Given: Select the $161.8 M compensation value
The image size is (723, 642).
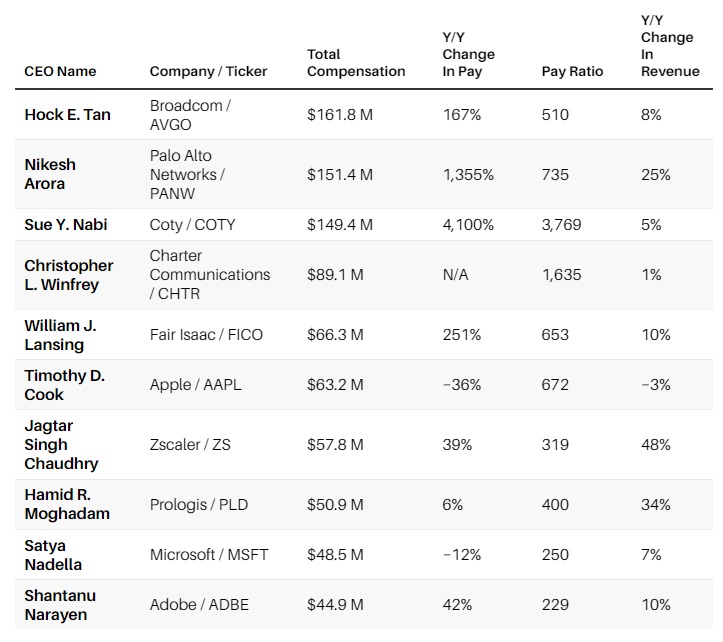Looking at the screenshot, I should [x=340, y=114].
